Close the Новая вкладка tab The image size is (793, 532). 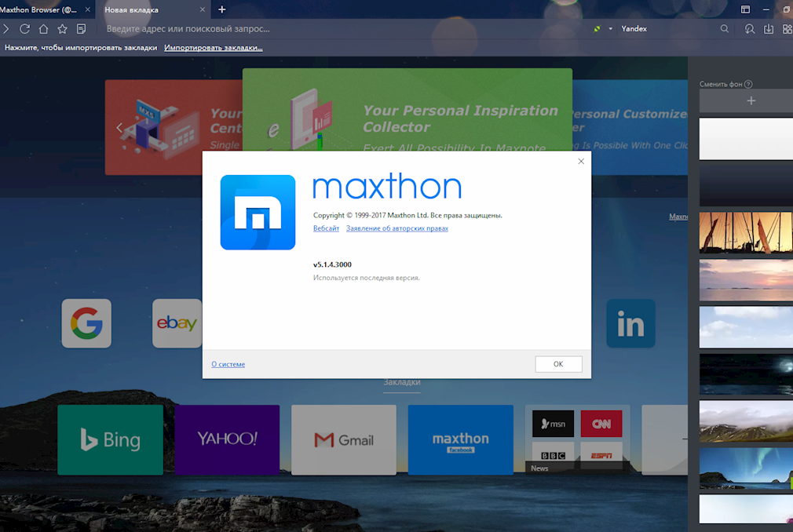[x=203, y=9]
